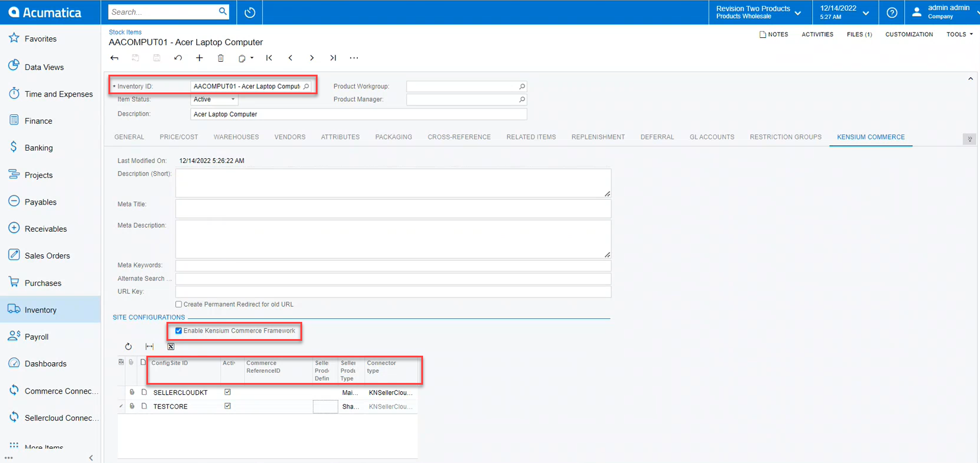Click the search magnifier icon

tap(223, 11)
